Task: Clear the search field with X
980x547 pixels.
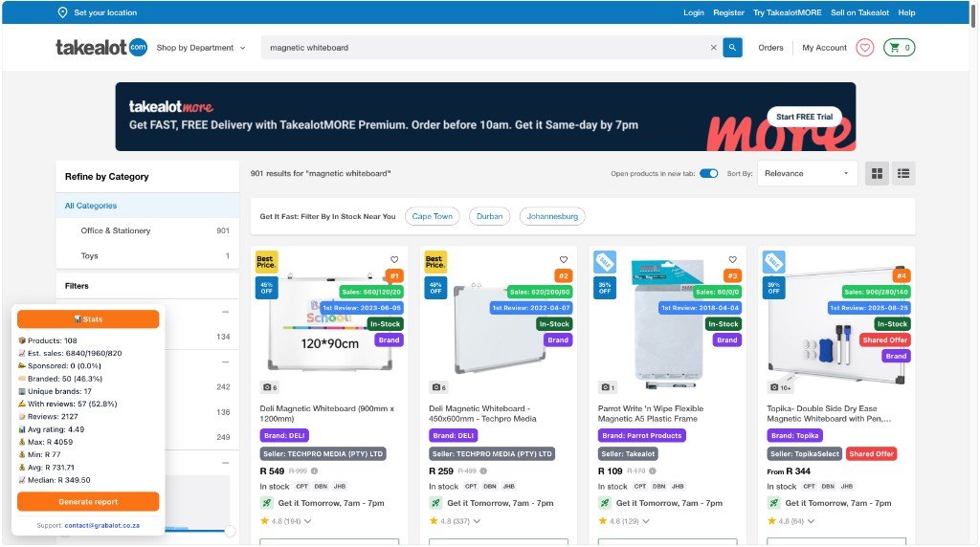Action: 713,48
